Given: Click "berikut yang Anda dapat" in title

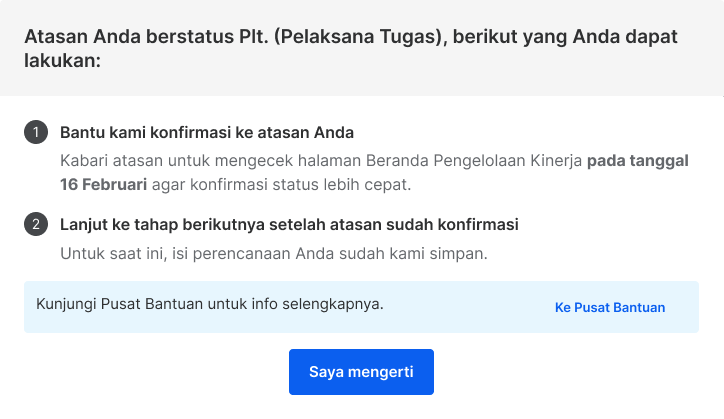Looking at the screenshot, I should click(x=565, y=36).
